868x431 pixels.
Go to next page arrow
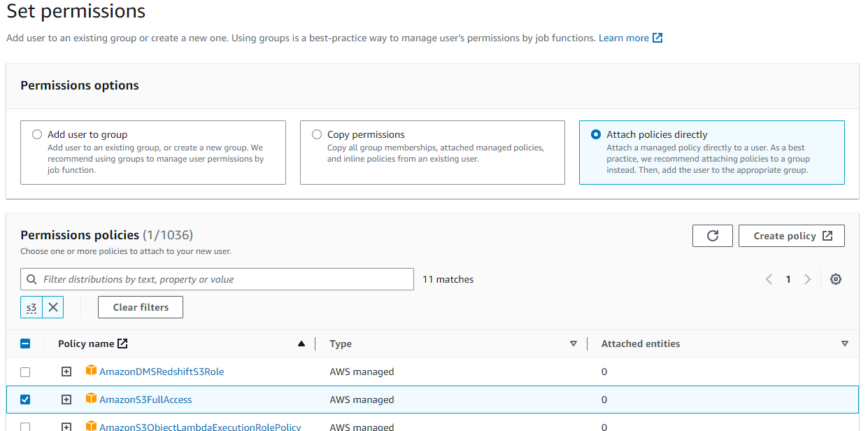pos(808,279)
